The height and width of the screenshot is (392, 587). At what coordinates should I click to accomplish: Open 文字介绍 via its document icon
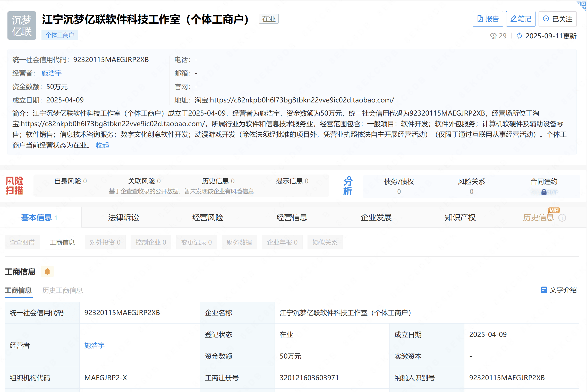tap(543, 290)
